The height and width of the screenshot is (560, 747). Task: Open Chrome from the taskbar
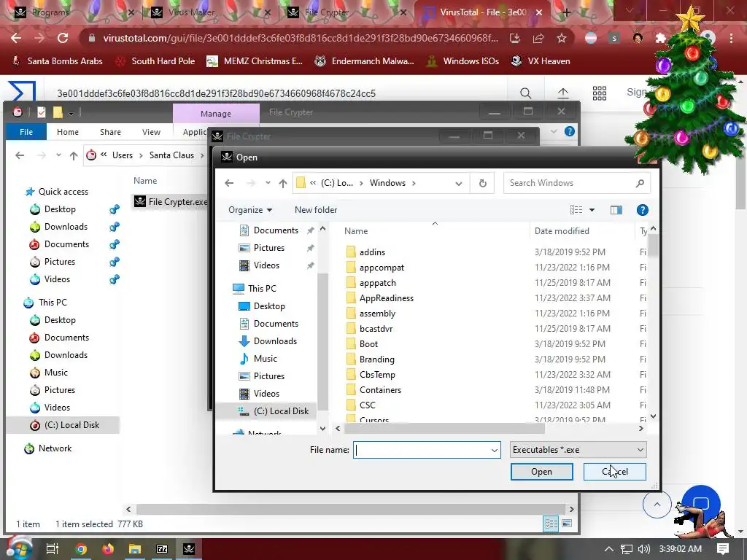tap(81, 549)
